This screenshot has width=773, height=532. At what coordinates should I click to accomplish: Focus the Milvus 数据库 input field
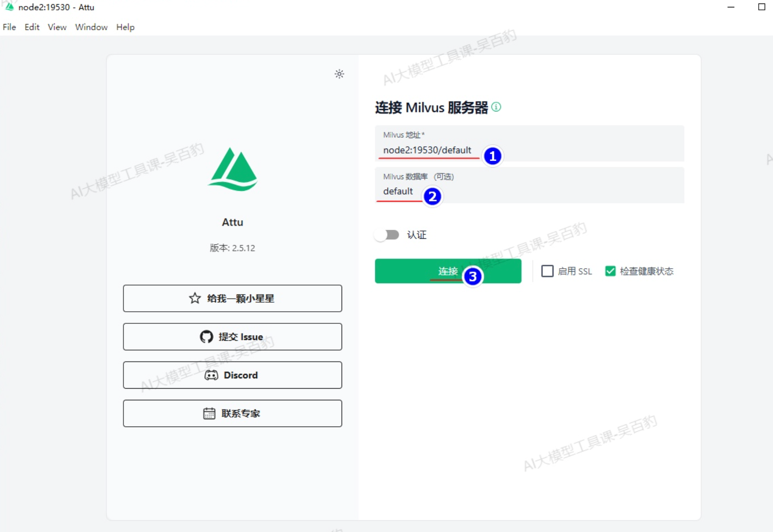click(x=529, y=185)
